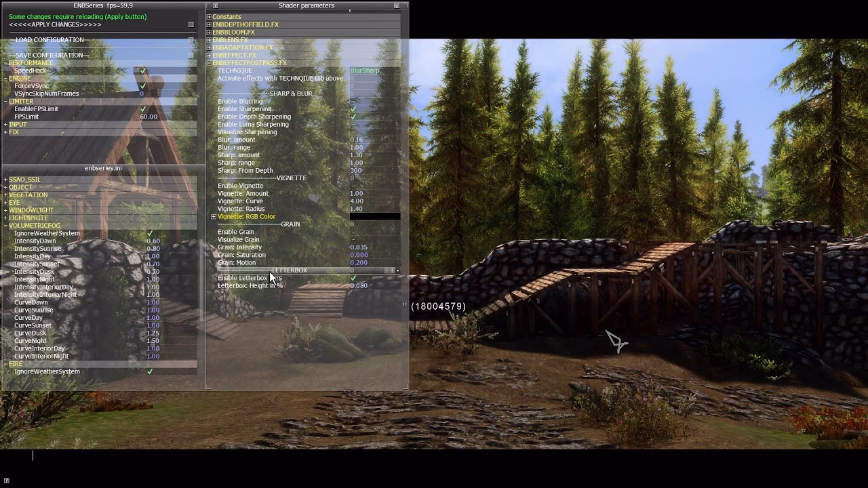Expand the VEGETATION section
The height and width of the screenshot is (488, 868).
coord(6,195)
